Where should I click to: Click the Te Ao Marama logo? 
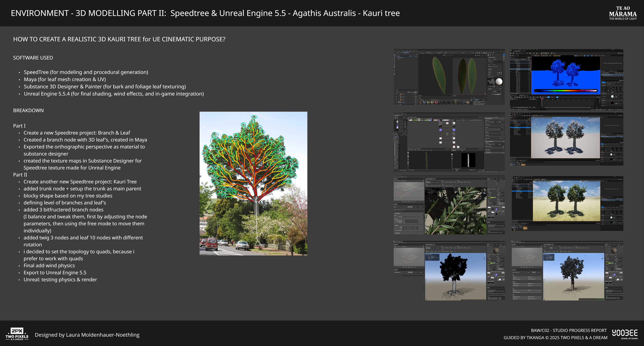click(x=623, y=13)
